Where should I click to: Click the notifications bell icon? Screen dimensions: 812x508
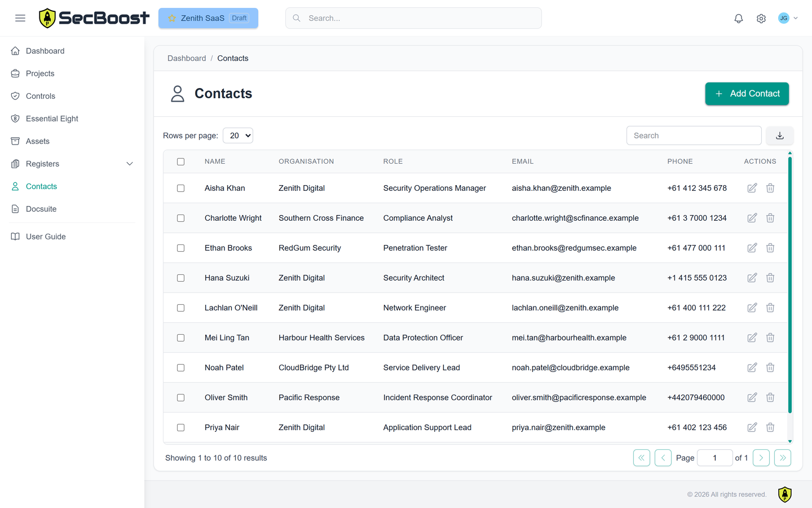(738, 19)
